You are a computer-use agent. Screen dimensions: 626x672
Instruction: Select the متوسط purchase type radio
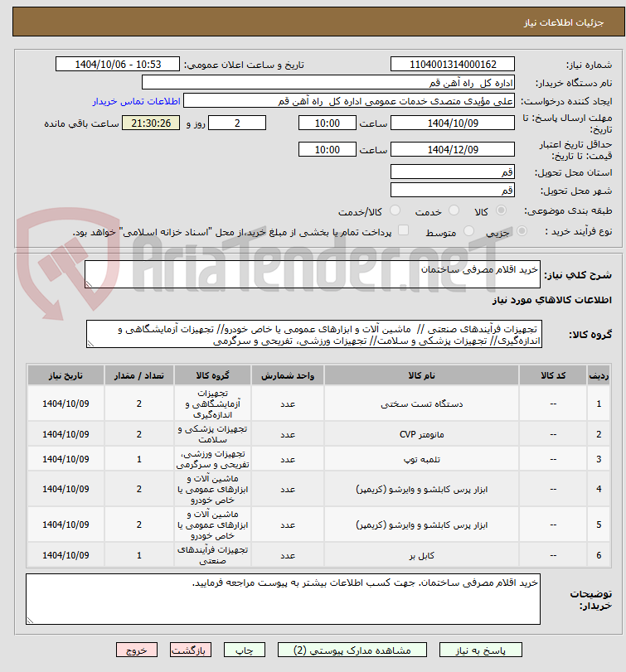click(468, 231)
